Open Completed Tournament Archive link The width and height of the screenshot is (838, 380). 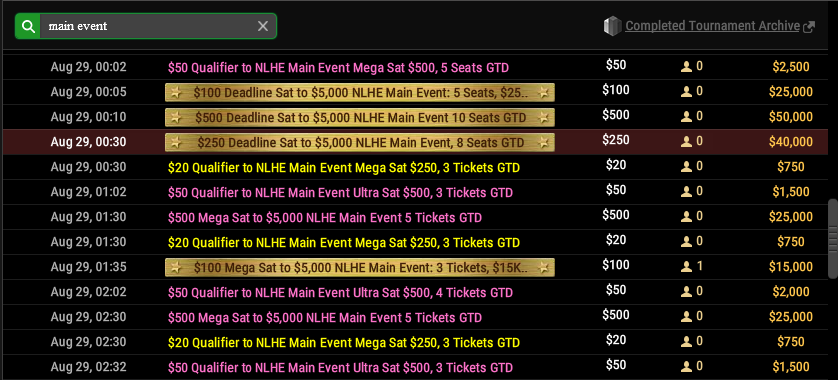pyautogui.click(x=712, y=26)
